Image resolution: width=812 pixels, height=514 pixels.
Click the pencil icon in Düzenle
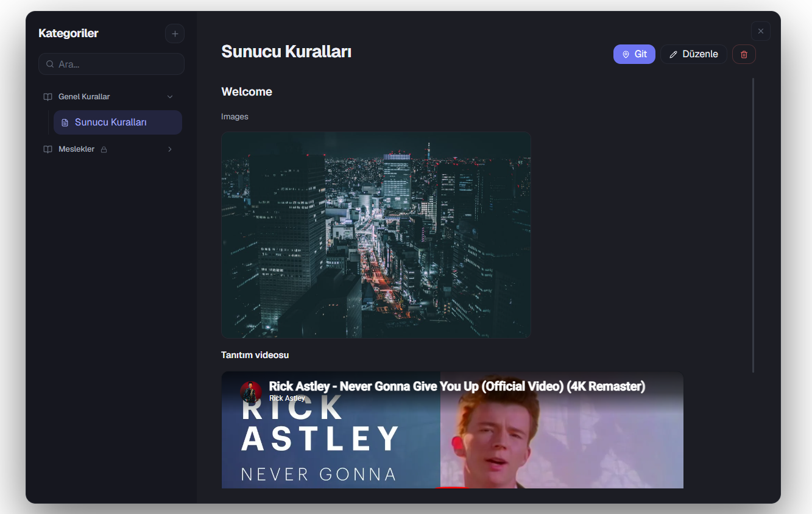pos(673,54)
